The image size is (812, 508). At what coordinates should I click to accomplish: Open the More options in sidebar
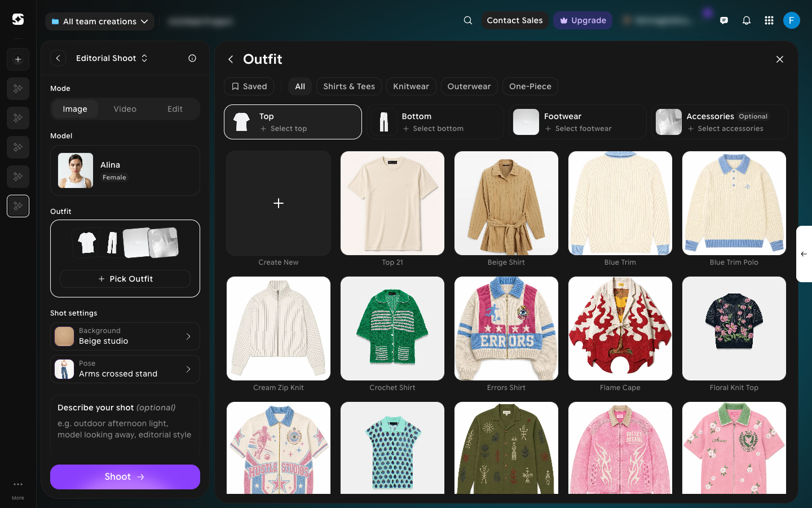pyautogui.click(x=18, y=489)
